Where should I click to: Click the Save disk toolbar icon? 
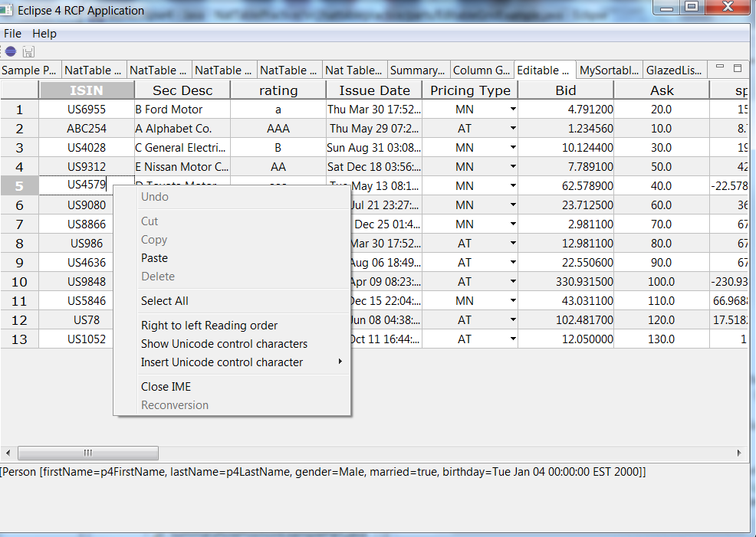(x=28, y=51)
